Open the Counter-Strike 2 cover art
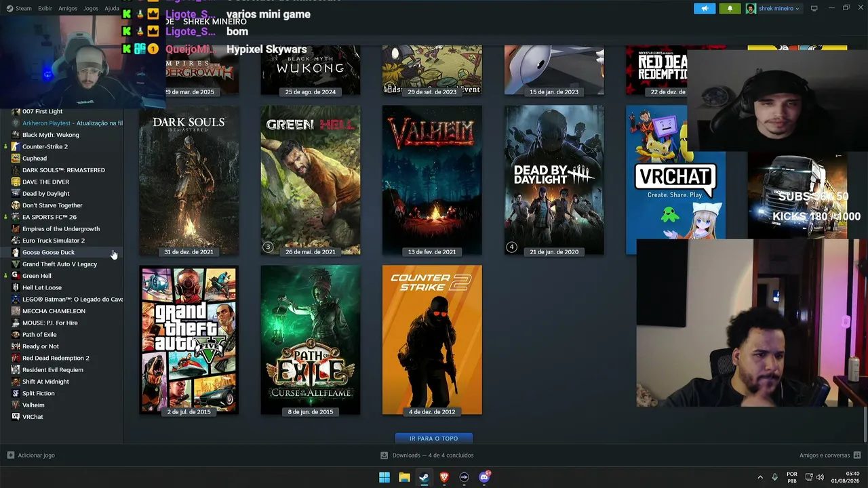The image size is (868, 488). coord(432,340)
